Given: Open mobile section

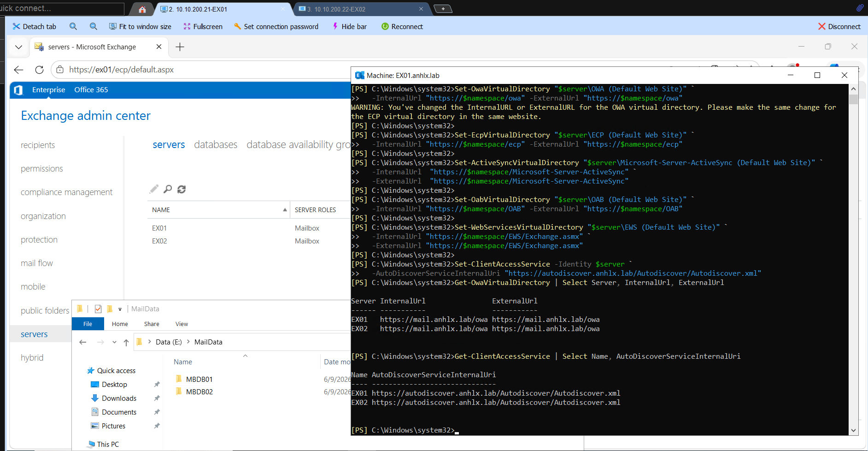Looking at the screenshot, I should 33,287.
